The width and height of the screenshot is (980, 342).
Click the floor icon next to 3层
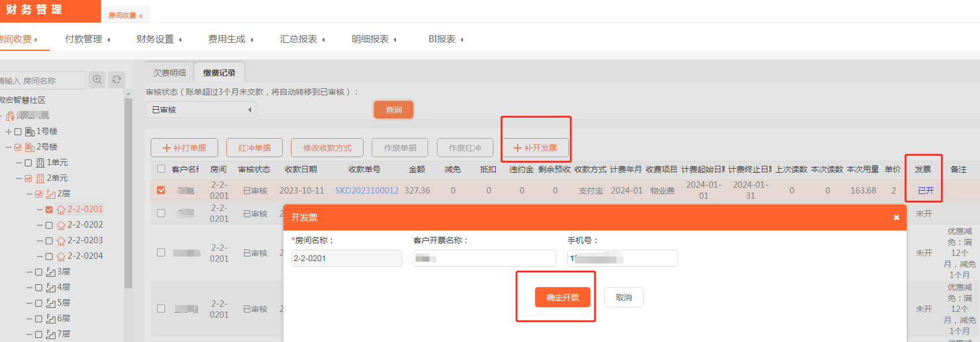[x=51, y=272]
